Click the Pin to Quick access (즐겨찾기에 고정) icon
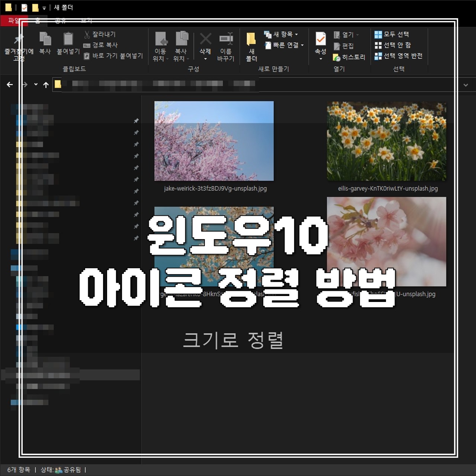476x476 pixels. [x=19, y=39]
